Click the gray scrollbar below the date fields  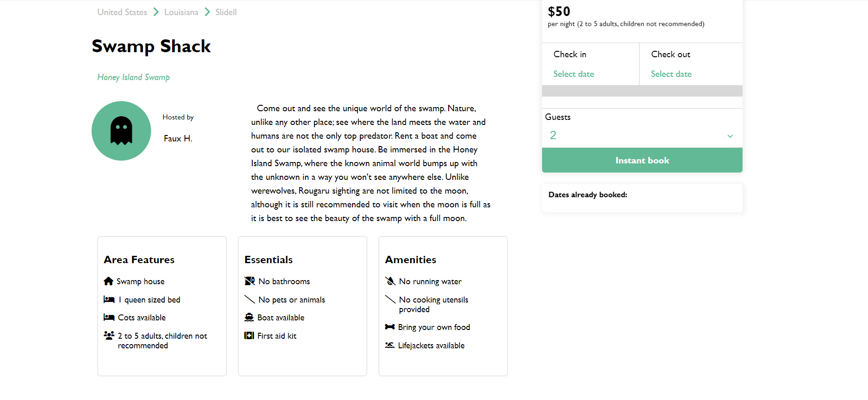(642, 91)
